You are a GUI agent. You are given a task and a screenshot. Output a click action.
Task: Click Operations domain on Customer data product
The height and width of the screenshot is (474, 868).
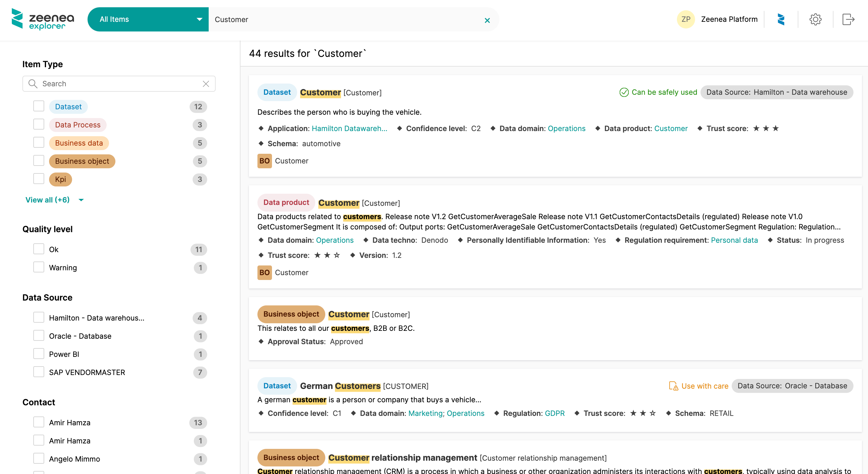pos(335,240)
